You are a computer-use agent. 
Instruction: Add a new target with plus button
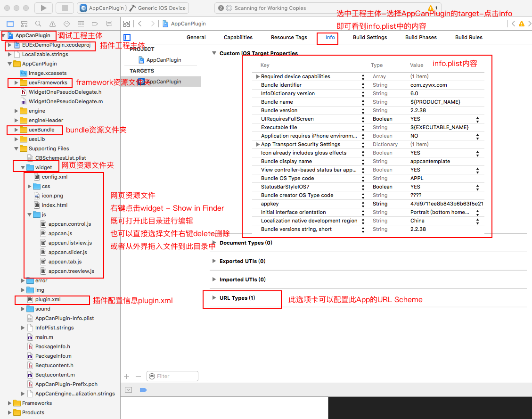[127, 376]
